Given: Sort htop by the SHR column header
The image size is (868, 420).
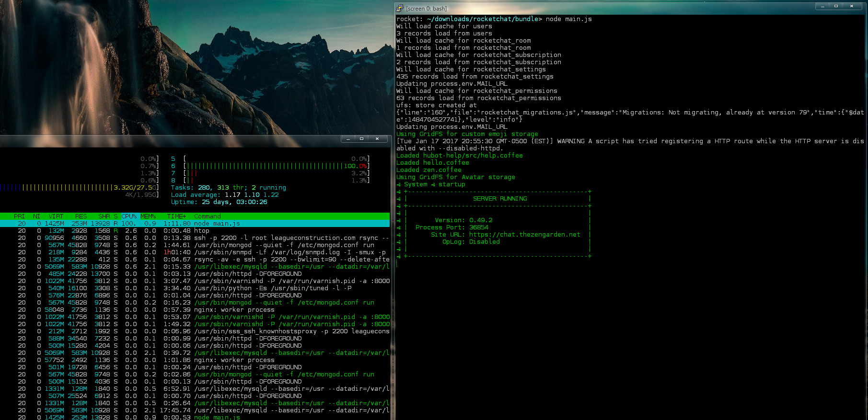Looking at the screenshot, I should point(104,216).
